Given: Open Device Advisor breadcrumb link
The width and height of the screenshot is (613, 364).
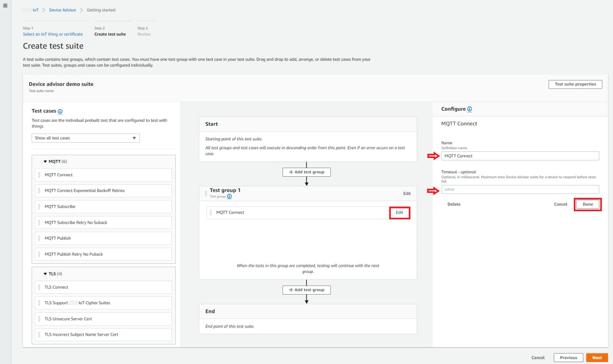Looking at the screenshot, I should (x=62, y=10).
